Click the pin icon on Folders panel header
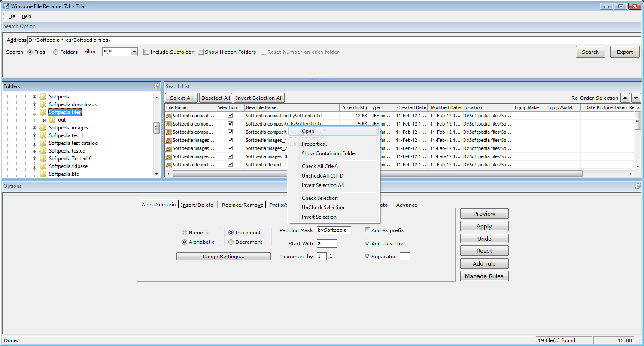Screen dimensions: 644x346 [x=157, y=86]
